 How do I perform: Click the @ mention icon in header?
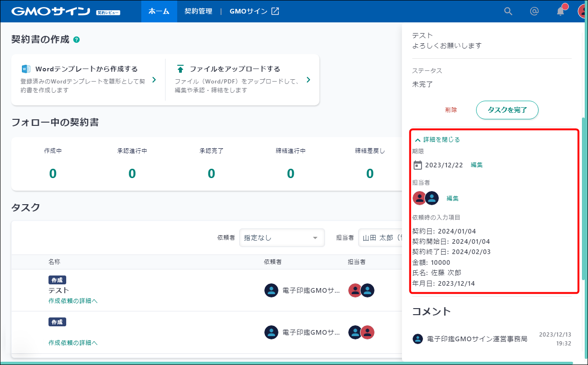[534, 11]
